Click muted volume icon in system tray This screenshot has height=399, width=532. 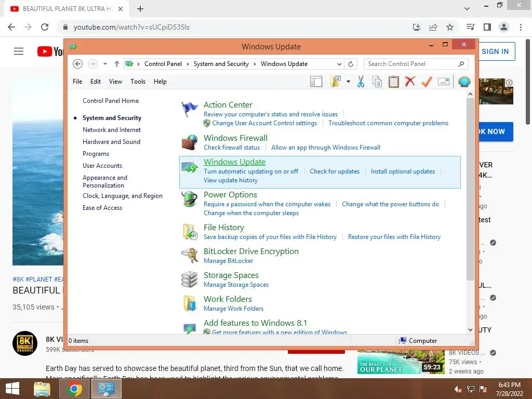click(x=458, y=389)
